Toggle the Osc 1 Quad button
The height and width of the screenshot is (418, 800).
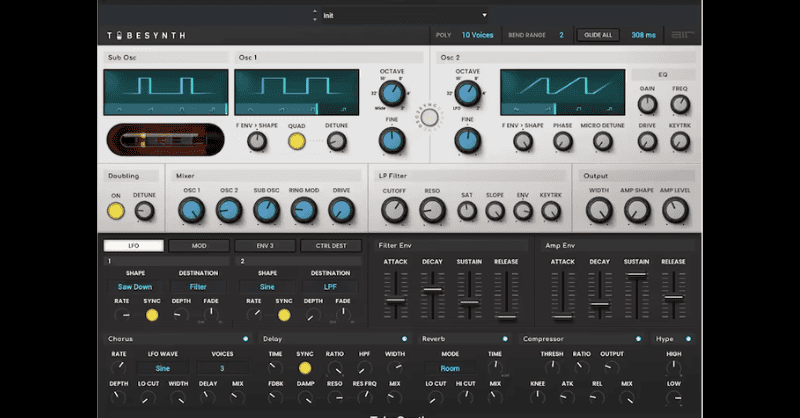[296, 141]
